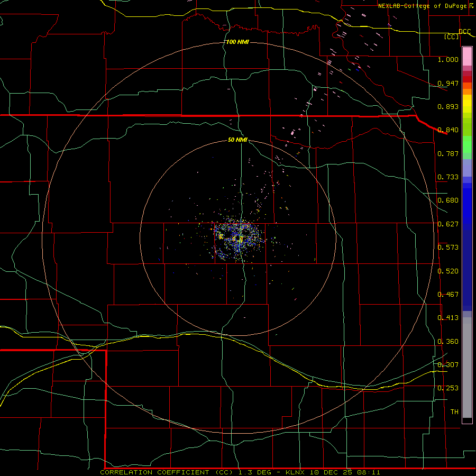476x476 pixels.
Task: Click the 0.520 color scale value
Action: [448, 271]
